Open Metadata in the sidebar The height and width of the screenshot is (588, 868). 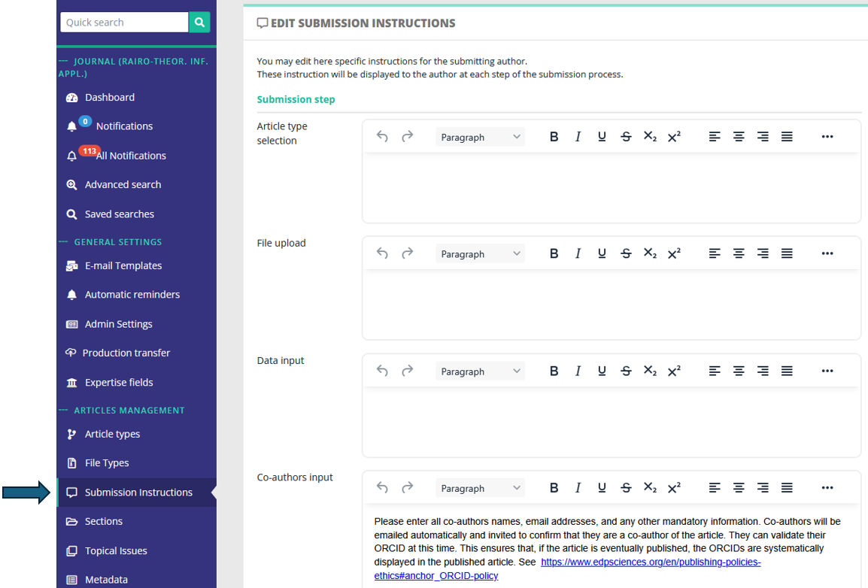point(106,580)
